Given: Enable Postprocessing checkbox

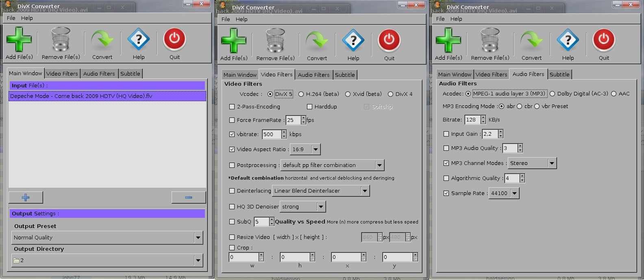Looking at the screenshot, I should (232, 165).
